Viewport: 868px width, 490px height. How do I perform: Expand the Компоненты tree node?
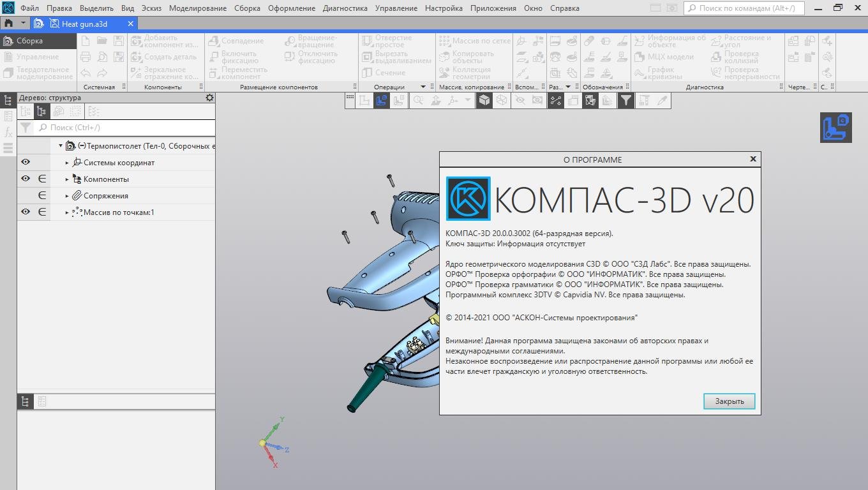(67, 179)
